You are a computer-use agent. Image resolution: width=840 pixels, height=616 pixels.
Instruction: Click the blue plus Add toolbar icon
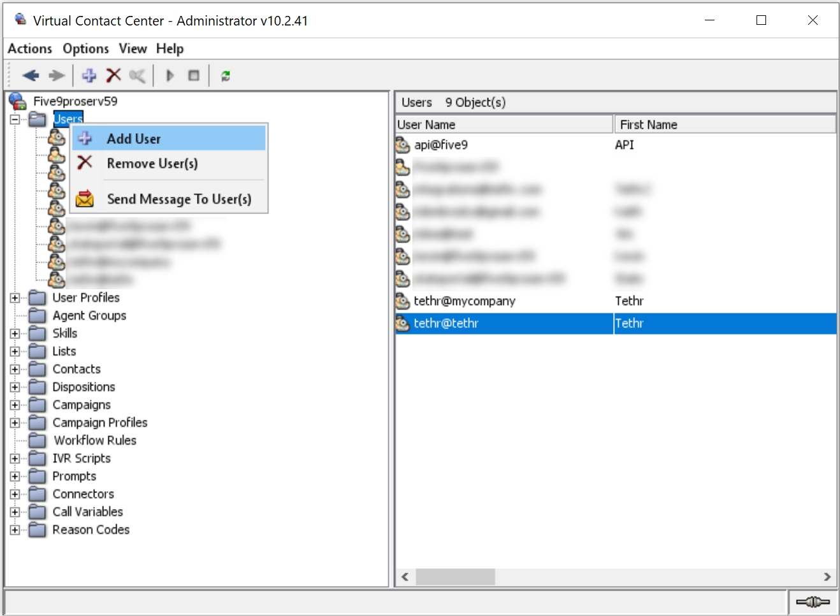[89, 76]
